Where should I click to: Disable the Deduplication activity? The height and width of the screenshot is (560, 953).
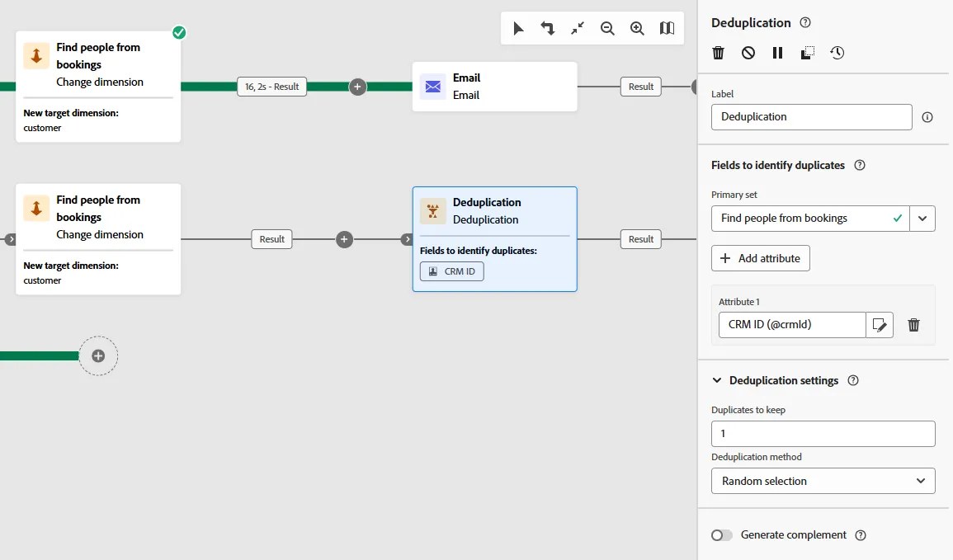click(748, 53)
